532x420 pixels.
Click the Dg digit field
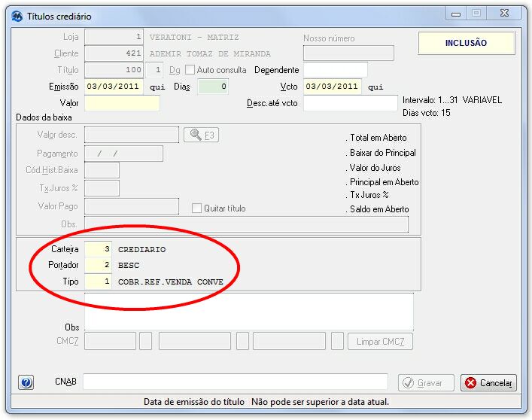pos(155,70)
